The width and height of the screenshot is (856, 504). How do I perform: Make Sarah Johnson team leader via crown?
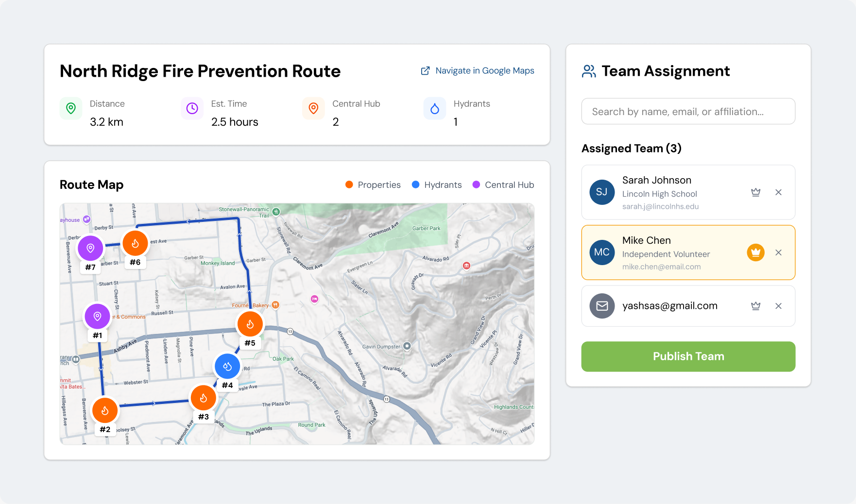755,192
